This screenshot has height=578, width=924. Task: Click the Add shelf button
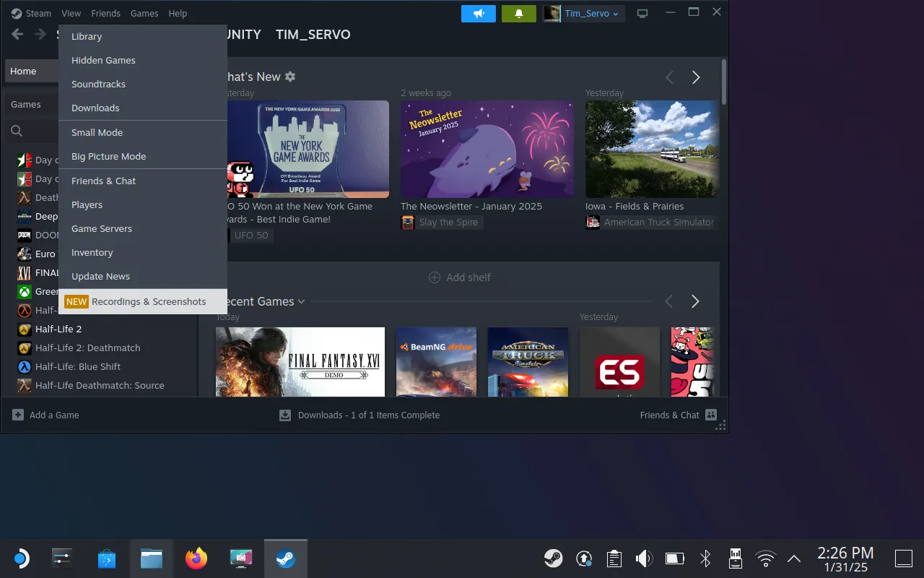pos(459,277)
